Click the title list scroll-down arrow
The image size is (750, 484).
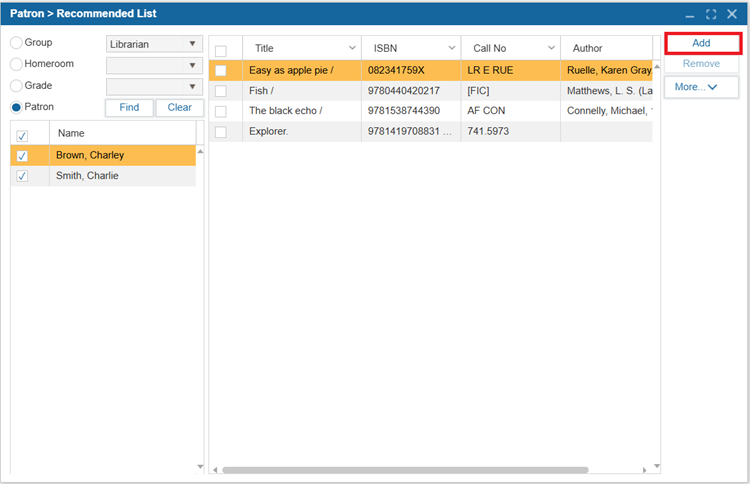[x=657, y=466]
